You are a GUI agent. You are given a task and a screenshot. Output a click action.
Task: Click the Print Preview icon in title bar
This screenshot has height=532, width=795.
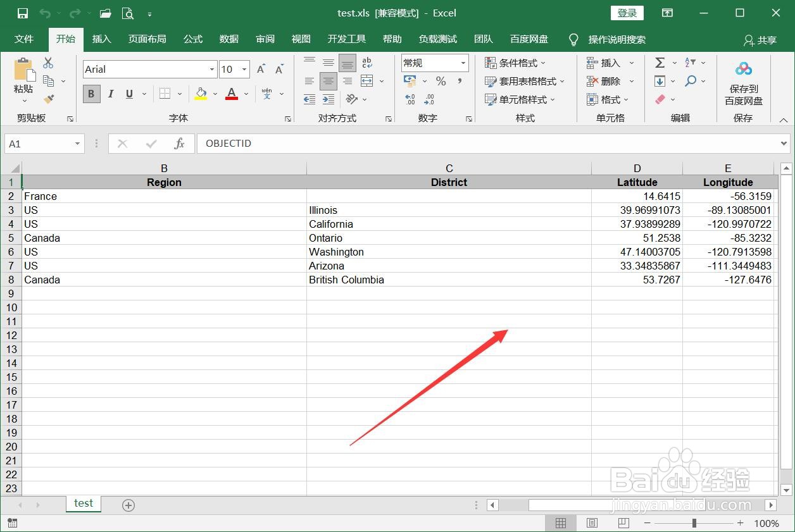click(x=128, y=13)
